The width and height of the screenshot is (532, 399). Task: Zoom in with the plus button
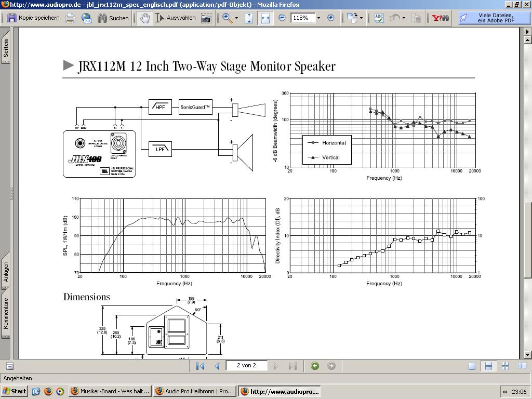331,18
